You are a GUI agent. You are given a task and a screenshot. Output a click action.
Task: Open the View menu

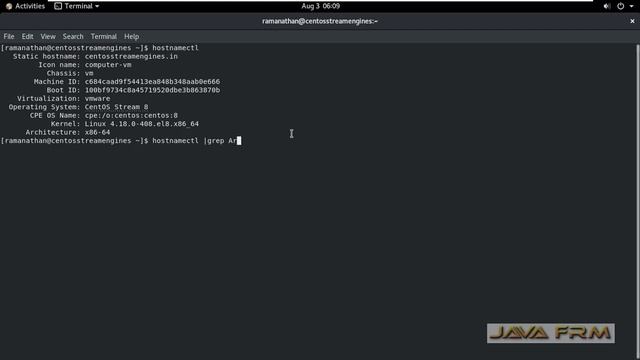click(x=48, y=36)
